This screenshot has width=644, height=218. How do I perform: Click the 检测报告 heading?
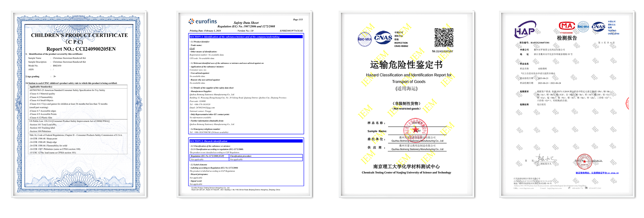tap(567, 38)
